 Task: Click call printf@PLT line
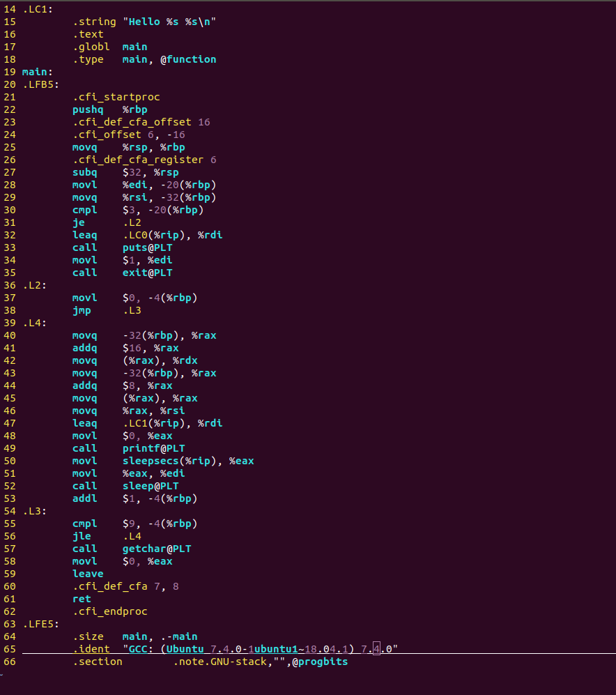point(129,448)
